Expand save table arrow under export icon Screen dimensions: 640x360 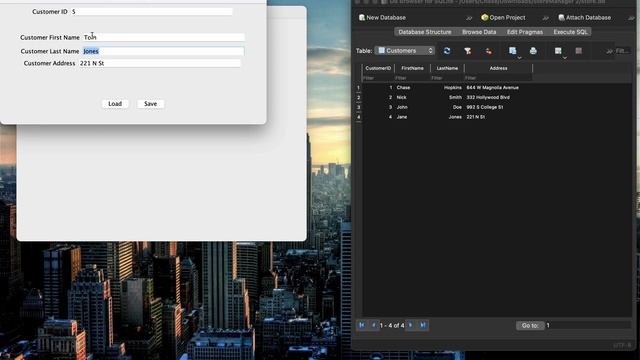520,58
